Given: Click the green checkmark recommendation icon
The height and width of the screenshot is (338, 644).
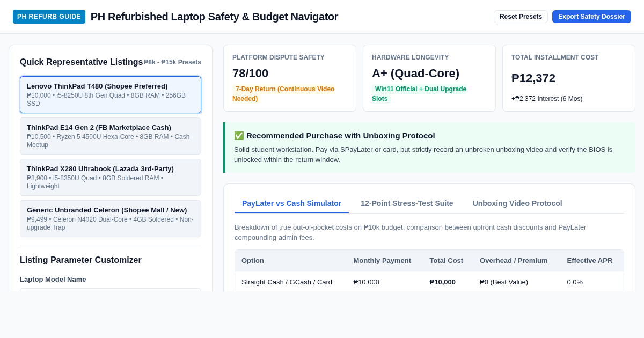Looking at the screenshot, I should point(239,136).
